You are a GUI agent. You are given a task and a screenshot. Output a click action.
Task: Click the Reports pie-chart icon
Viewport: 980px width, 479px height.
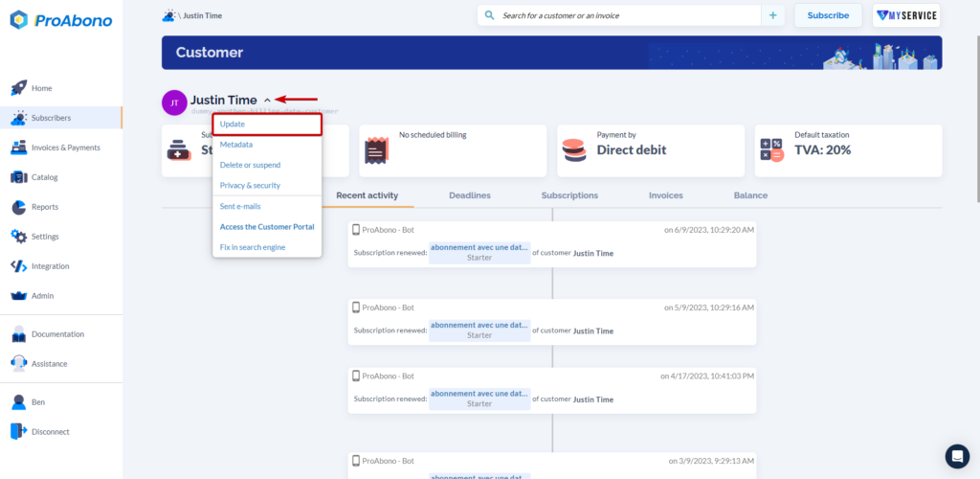[x=19, y=207]
